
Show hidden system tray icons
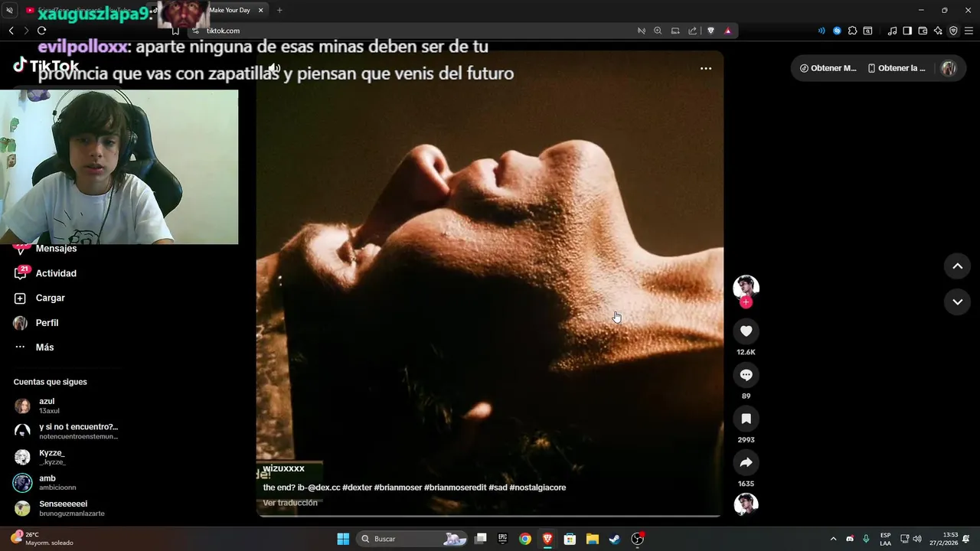click(x=834, y=539)
